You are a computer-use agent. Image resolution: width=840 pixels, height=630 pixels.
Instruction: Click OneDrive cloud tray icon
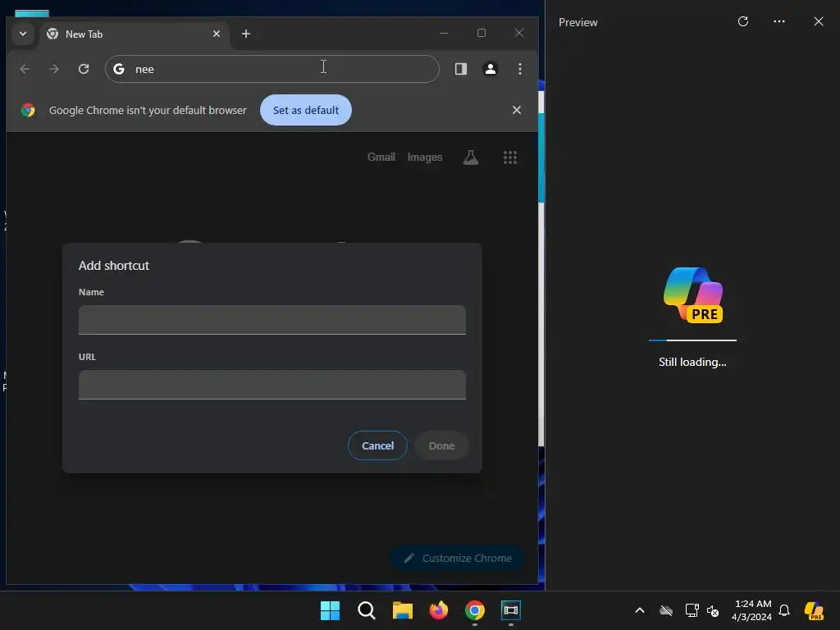666,610
